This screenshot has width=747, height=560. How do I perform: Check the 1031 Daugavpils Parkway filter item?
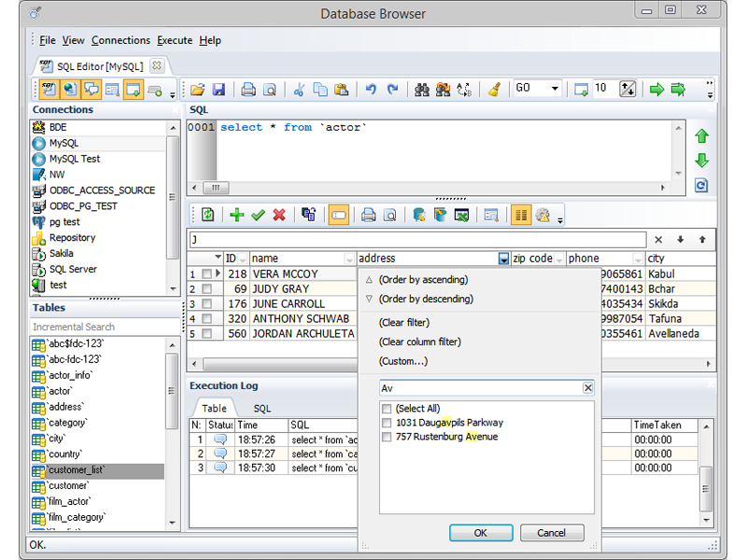point(387,422)
